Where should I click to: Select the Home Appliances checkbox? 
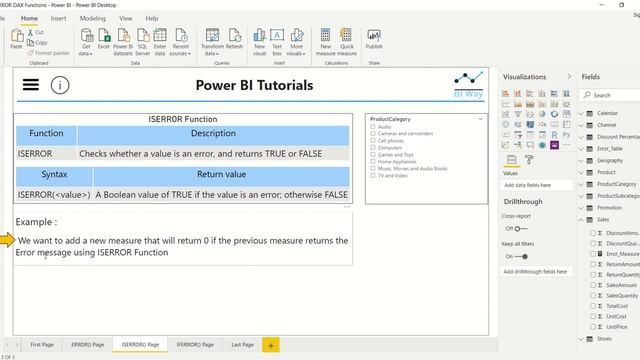click(x=373, y=161)
